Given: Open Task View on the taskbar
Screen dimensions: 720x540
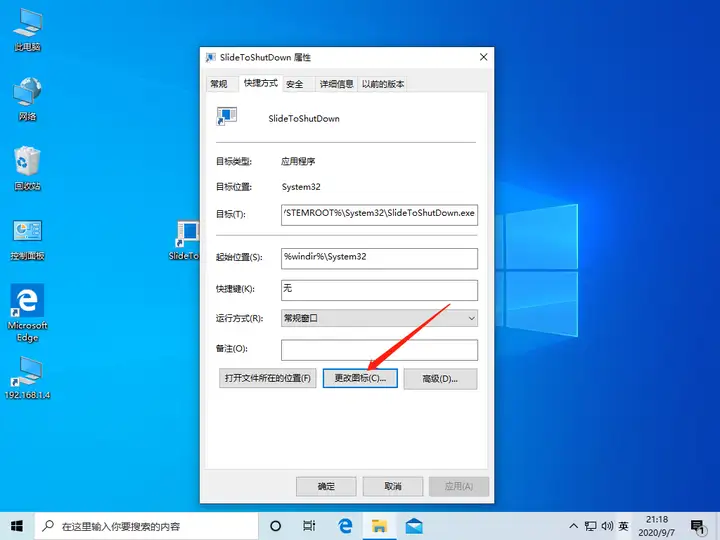Looking at the screenshot, I should tap(309, 526).
